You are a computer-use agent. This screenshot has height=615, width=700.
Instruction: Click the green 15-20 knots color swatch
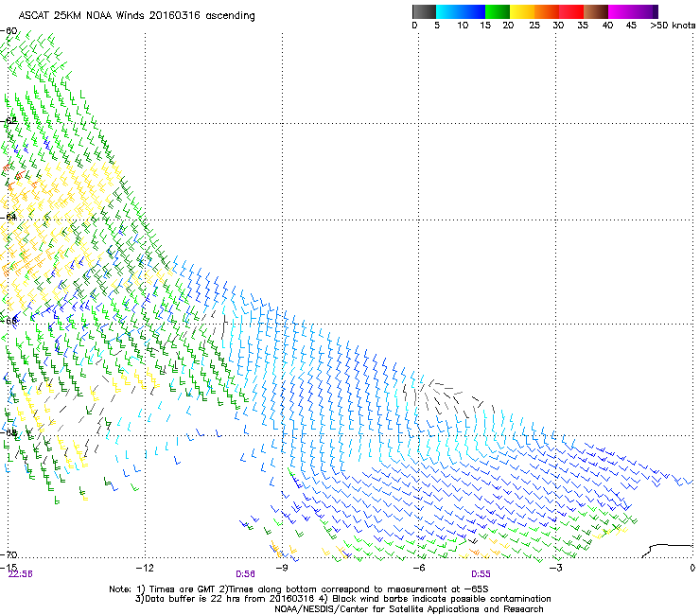(498, 11)
